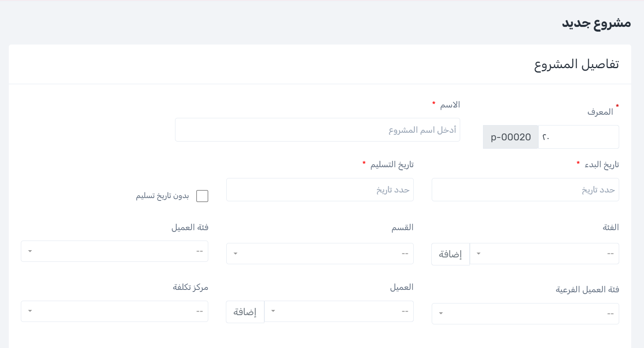Click the p-00020 identifier prefix box
Image resolution: width=644 pixels, height=348 pixels.
tap(511, 137)
